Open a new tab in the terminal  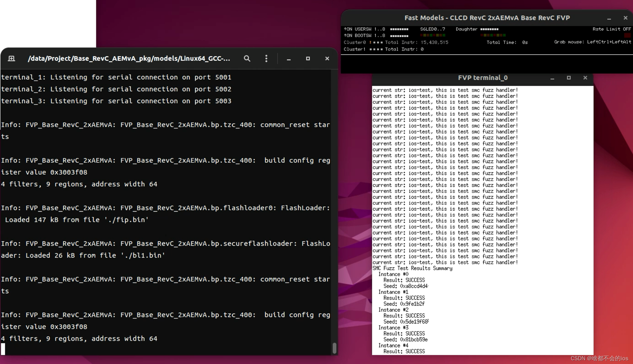tap(11, 59)
